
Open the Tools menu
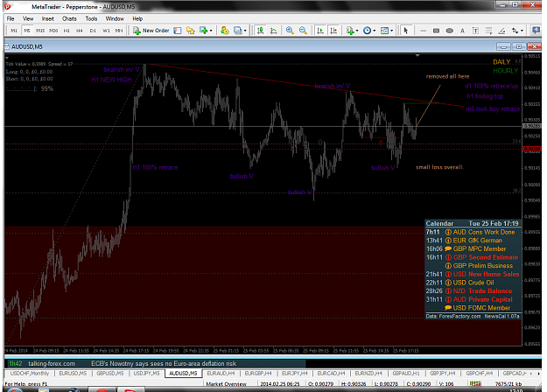(91, 19)
